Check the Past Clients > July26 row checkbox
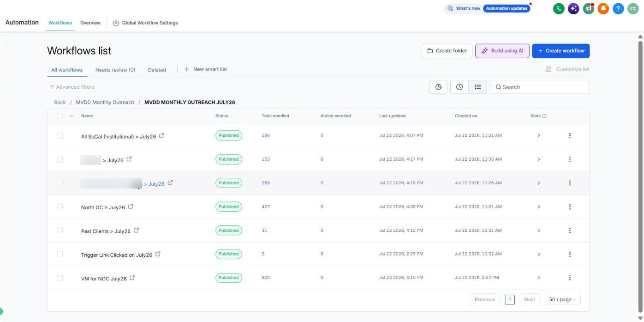644x322 pixels. [x=60, y=230]
